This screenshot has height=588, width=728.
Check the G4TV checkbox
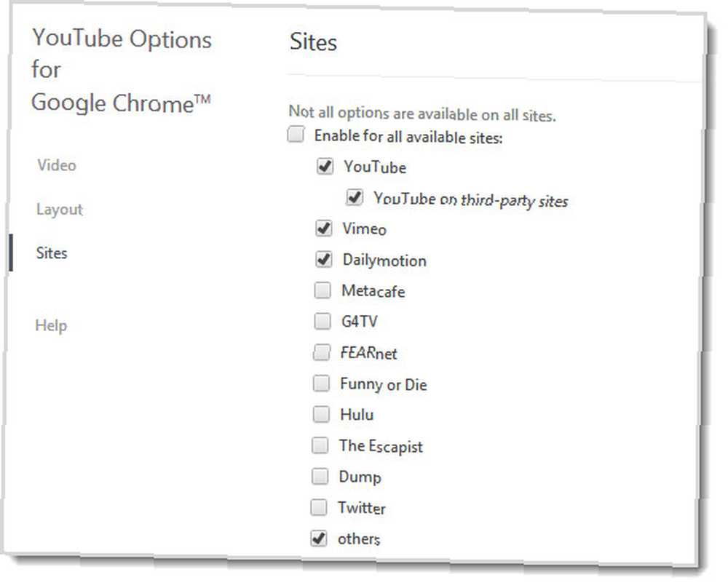(x=323, y=321)
